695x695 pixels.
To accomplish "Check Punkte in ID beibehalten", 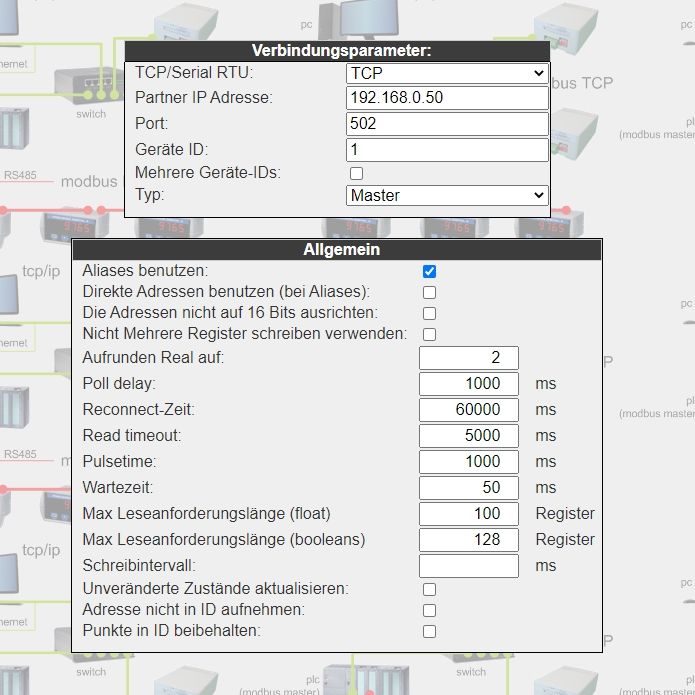I will [429, 631].
